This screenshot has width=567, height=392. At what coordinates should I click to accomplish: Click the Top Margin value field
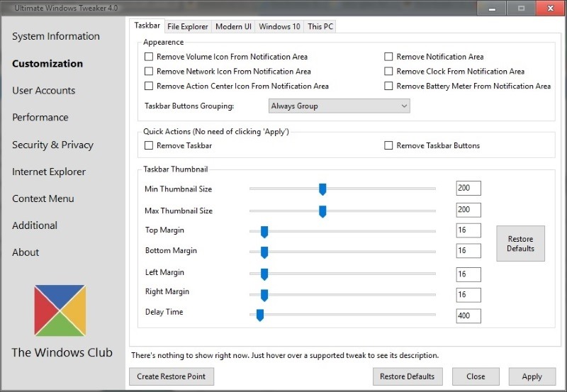point(468,230)
